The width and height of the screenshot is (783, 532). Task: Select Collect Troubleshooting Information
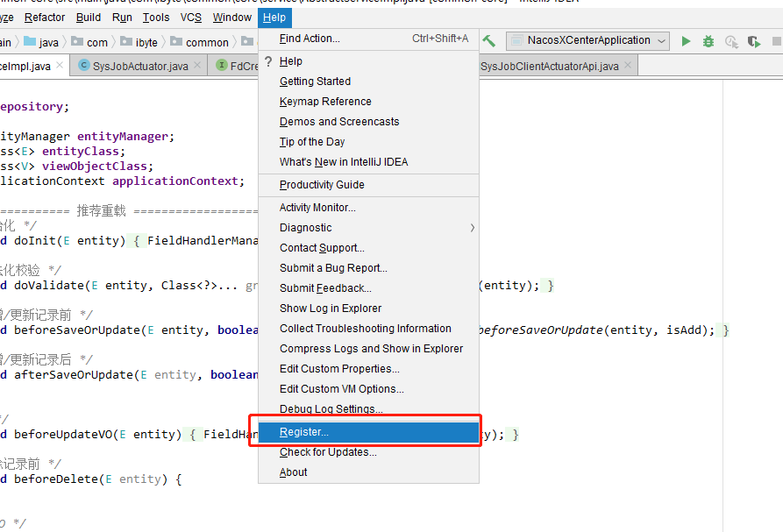click(x=368, y=329)
